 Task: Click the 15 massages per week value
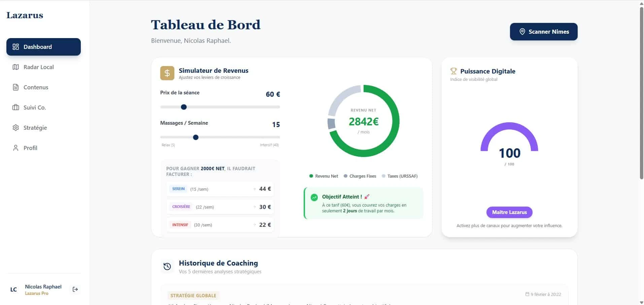pos(276,125)
